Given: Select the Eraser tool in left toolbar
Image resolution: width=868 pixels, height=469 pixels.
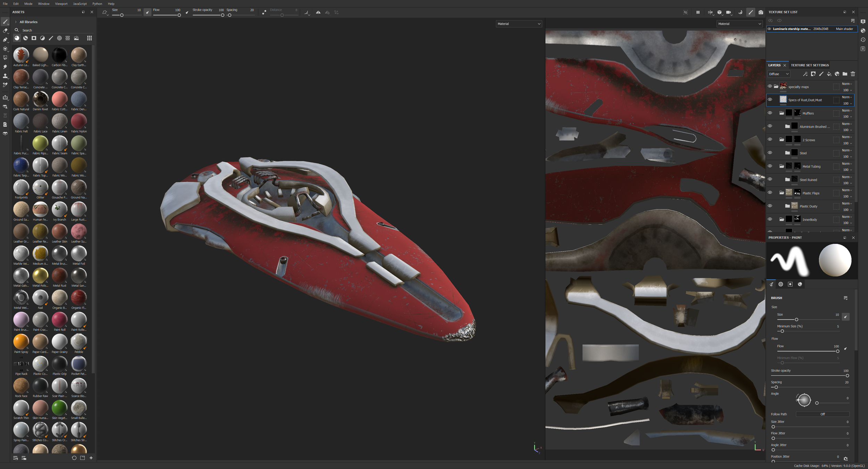Looking at the screenshot, I should coord(5,31).
